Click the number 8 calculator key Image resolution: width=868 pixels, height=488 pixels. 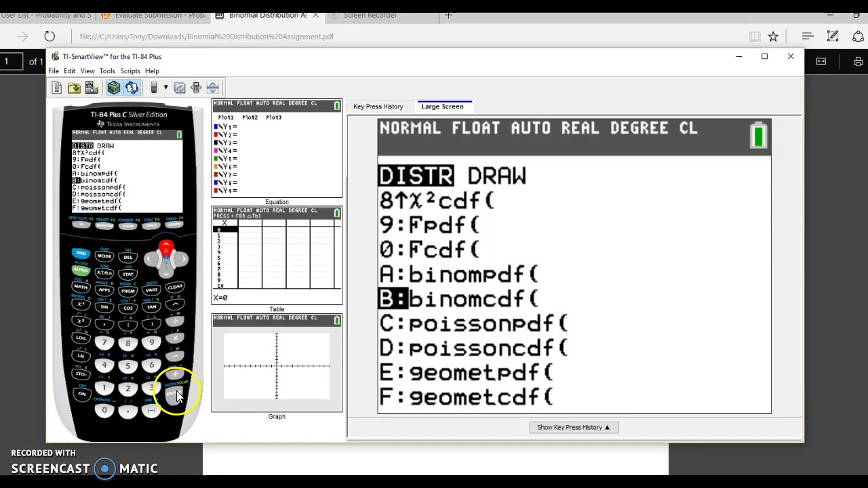[x=127, y=344]
